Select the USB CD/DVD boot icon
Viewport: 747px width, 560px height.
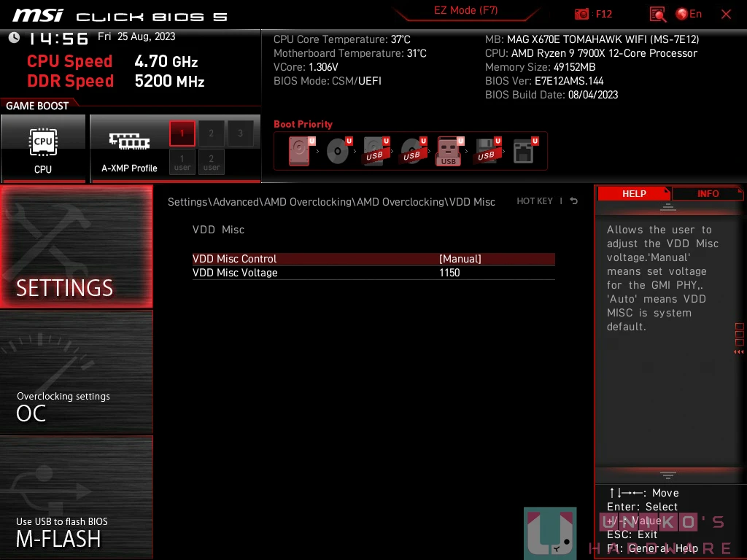click(x=414, y=151)
